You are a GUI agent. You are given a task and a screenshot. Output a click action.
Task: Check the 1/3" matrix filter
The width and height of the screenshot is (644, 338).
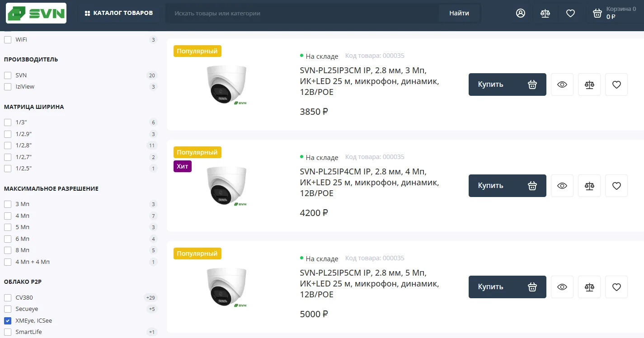(x=8, y=122)
